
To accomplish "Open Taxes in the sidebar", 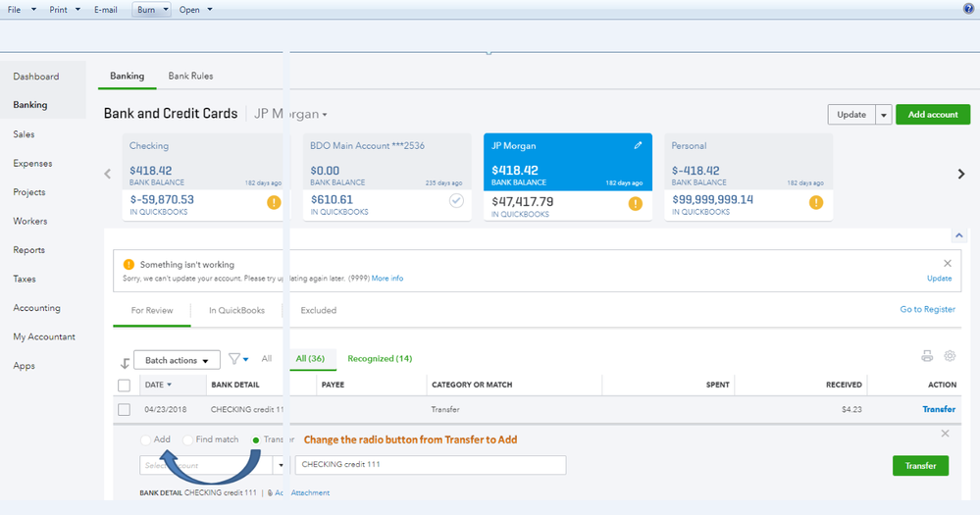I will [x=25, y=279].
